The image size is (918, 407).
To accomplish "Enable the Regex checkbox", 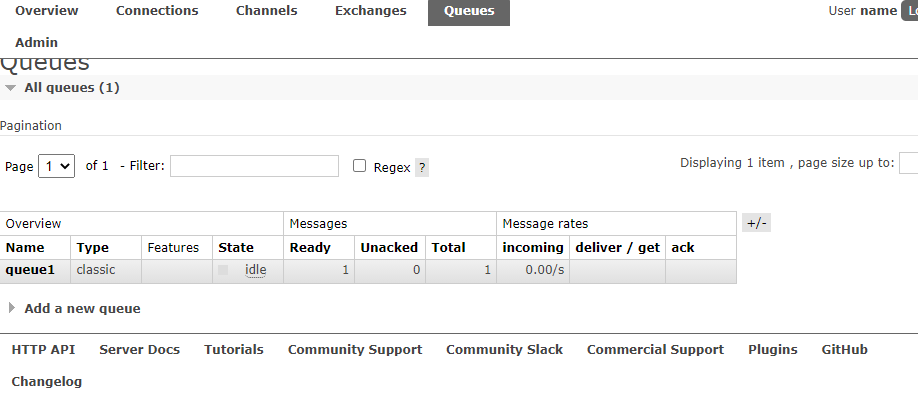I will pyautogui.click(x=359, y=166).
